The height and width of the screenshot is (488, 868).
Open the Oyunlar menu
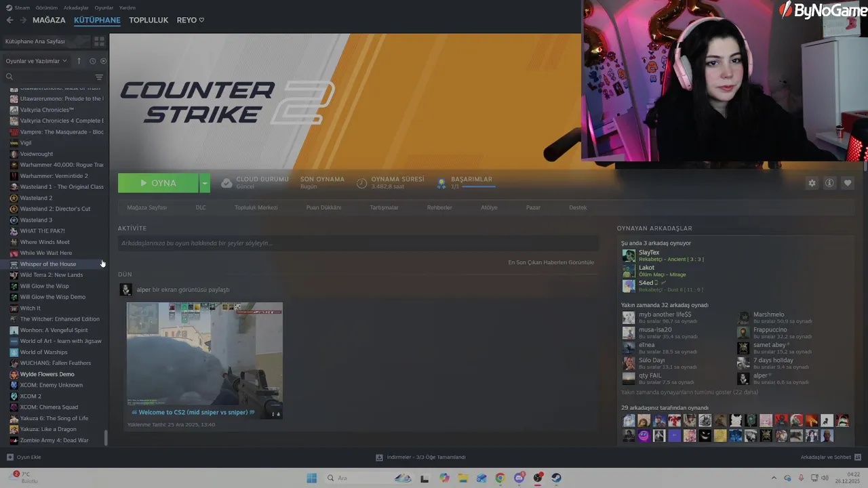pos(104,7)
